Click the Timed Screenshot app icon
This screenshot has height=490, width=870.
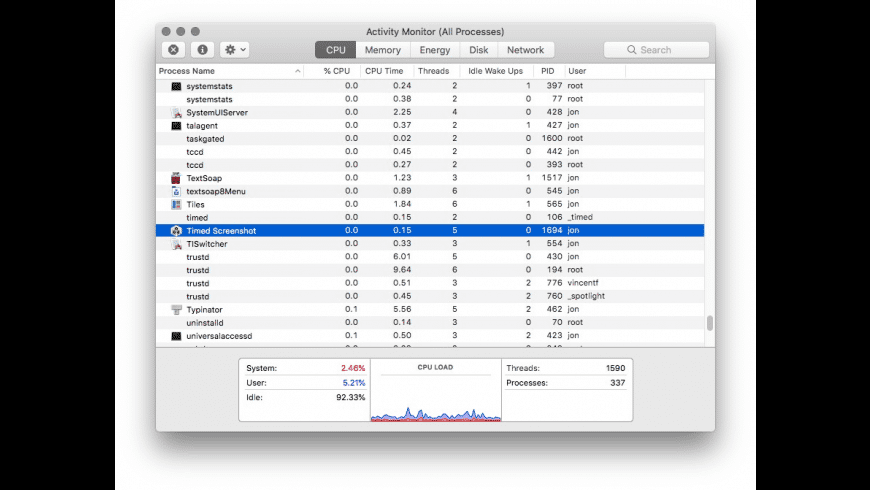[x=176, y=230]
